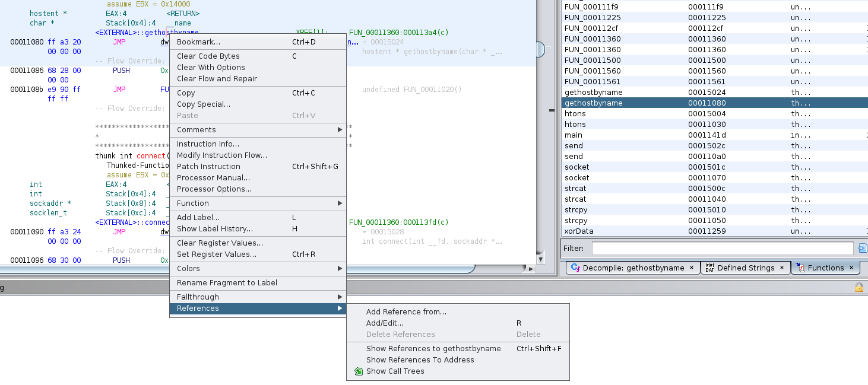Click the lock icon in status bar
The image size is (868, 385).
point(859,288)
